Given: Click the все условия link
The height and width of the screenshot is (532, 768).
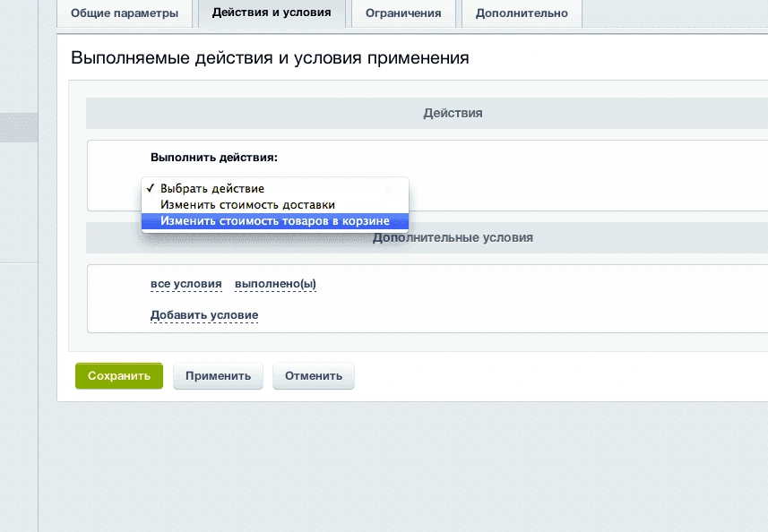Looking at the screenshot, I should [186, 284].
